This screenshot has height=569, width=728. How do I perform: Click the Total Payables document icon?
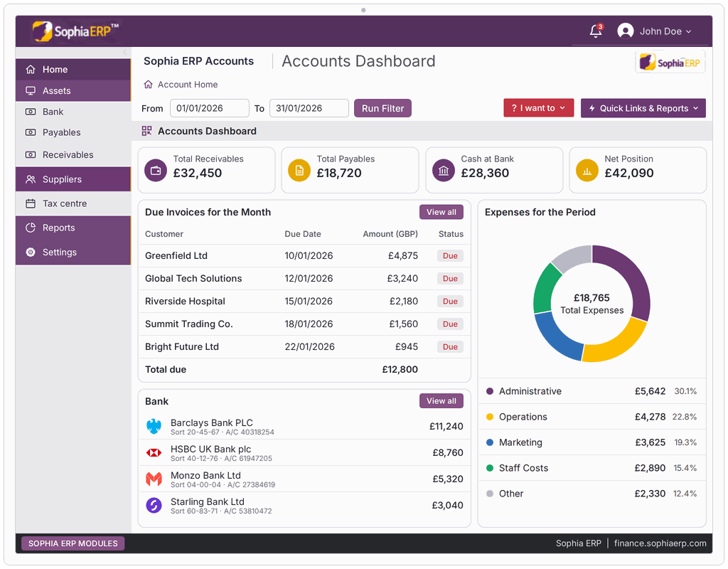(x=299, y=171)
